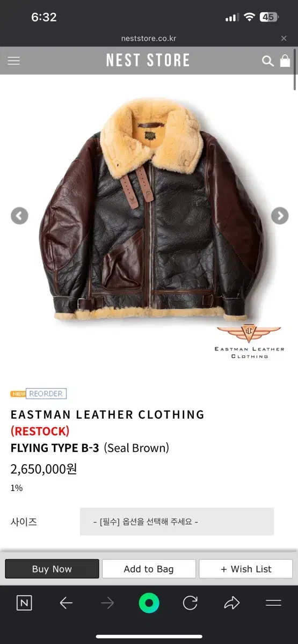
Task: Reload the page with refresh icon
Action: click(x=190, y=603)
